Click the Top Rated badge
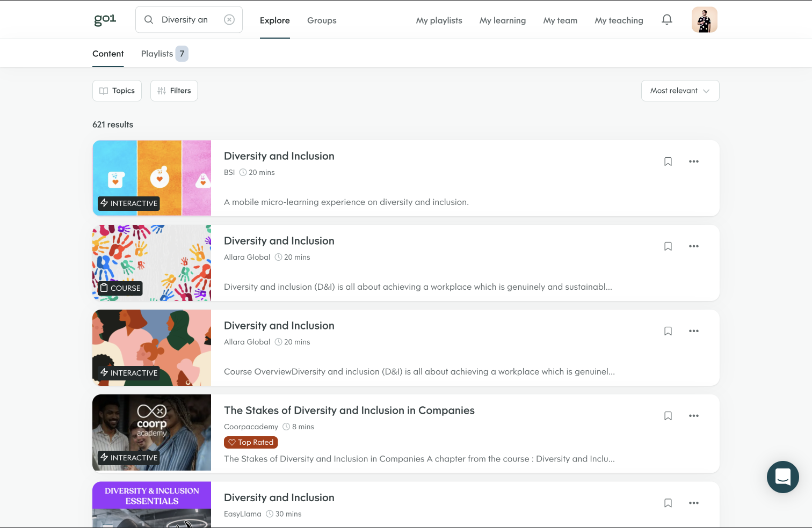The width and height of the screenshot is (812, 528). coord(250,442)
